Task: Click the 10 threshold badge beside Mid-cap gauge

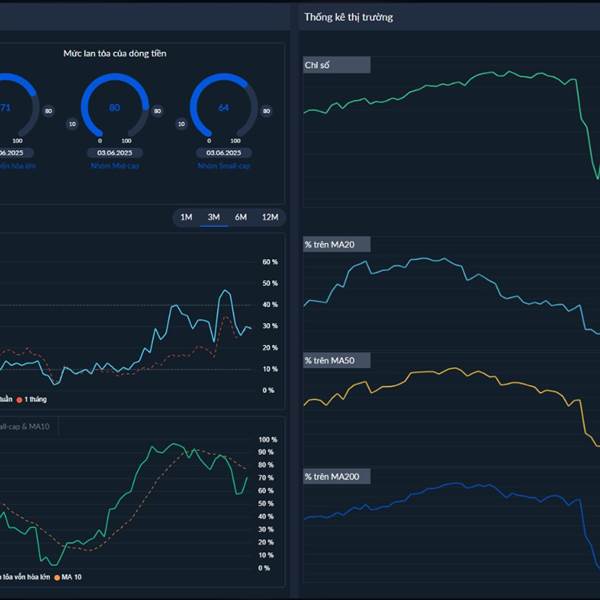Action: coord(72,124)
